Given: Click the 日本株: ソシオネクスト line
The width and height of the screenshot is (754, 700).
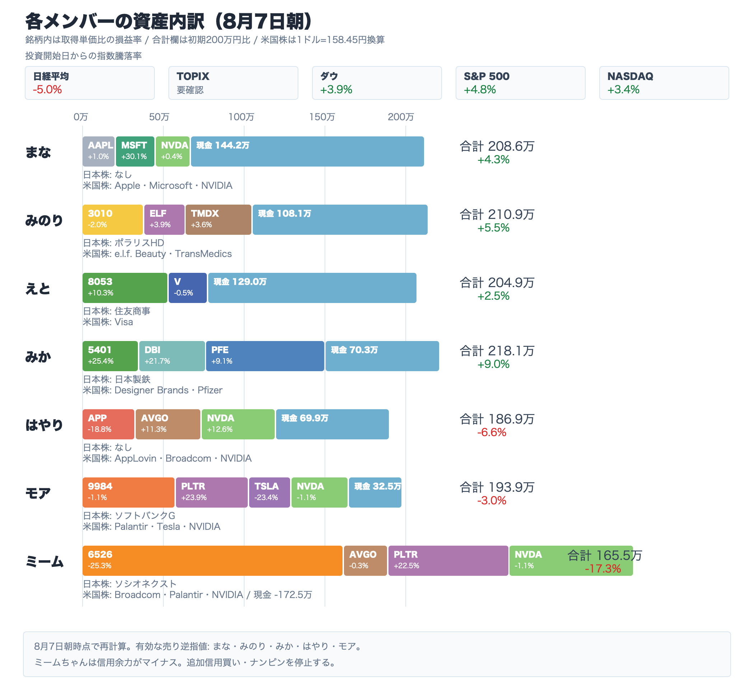Looking at the screenshot, I should pos(130,584).
